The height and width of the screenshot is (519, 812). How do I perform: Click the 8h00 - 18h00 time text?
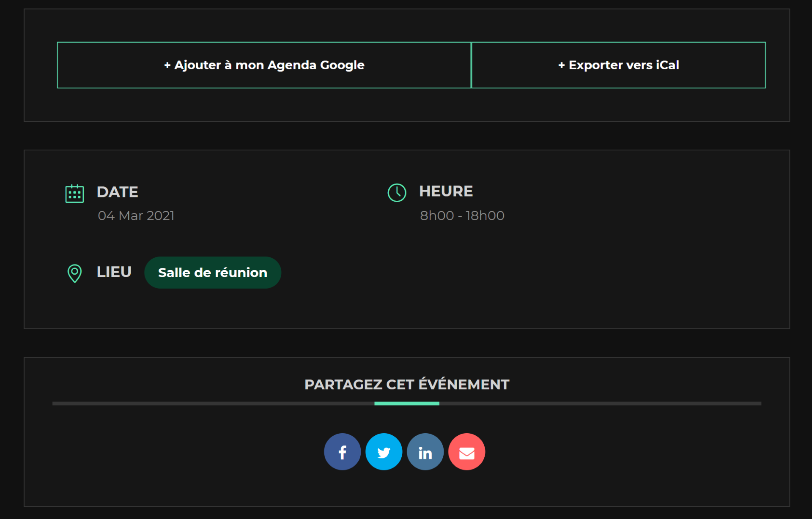click(462, 216)
